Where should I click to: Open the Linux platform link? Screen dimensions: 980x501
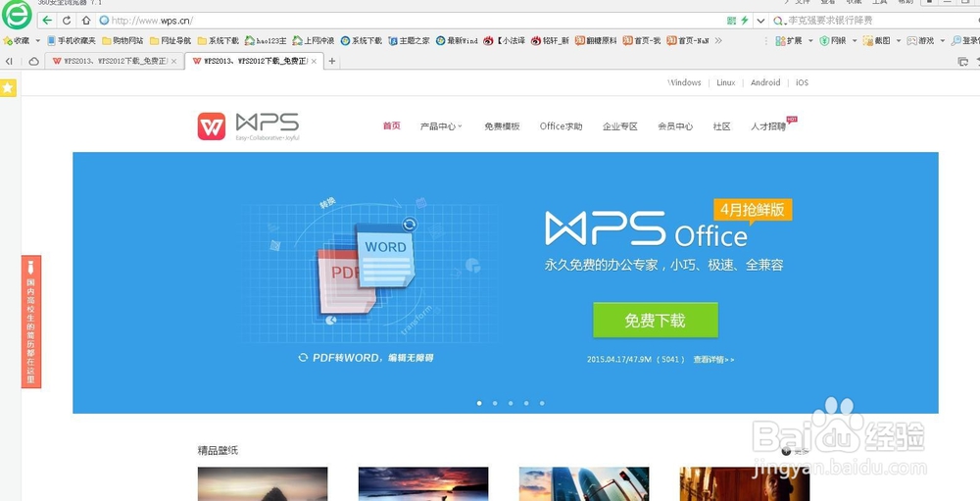pos(725,82)
